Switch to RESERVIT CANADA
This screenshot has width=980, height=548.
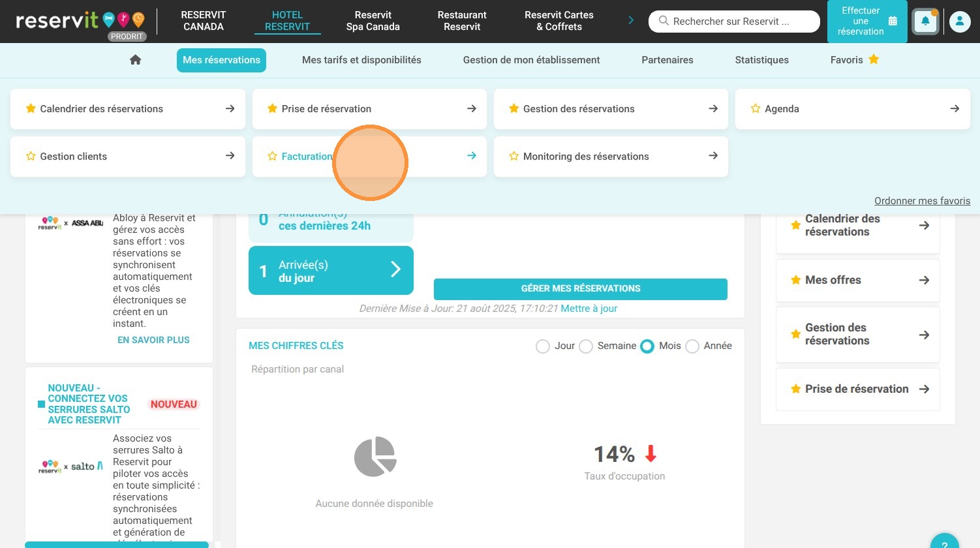click(x=204, y=21)
